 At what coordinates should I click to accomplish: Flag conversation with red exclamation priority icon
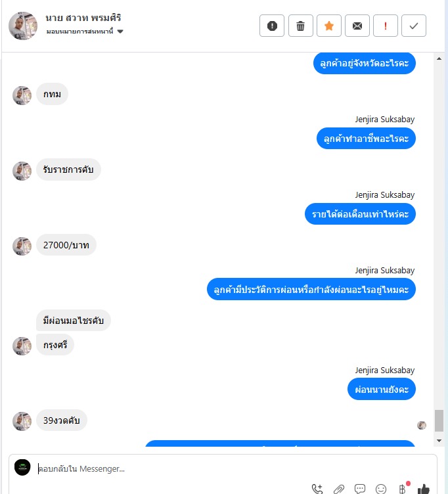(386, 26)
